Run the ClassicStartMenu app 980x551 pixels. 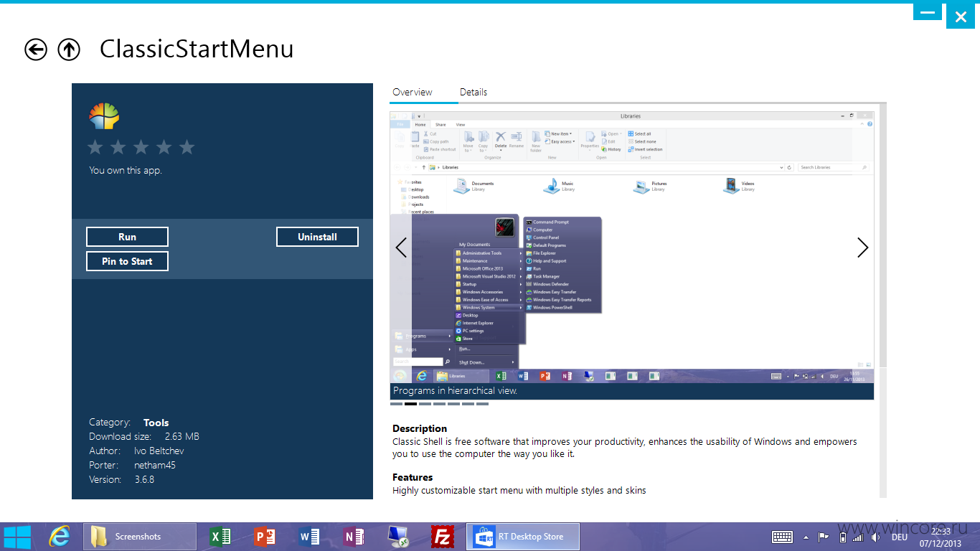(x=127, y=237)
